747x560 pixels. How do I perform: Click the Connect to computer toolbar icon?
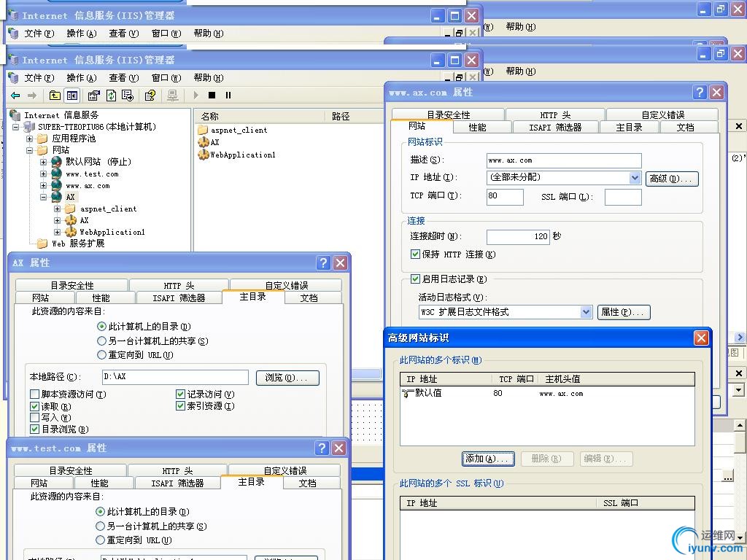coord(172,96)
